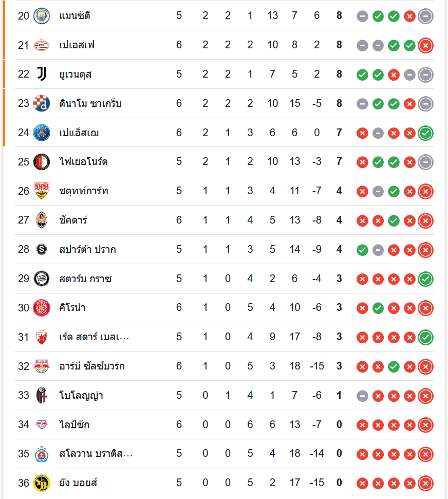Screen dimensions: 448x499
Task: Open the สปาร์ต้า ปราก team link
Action: click(87, 250)
